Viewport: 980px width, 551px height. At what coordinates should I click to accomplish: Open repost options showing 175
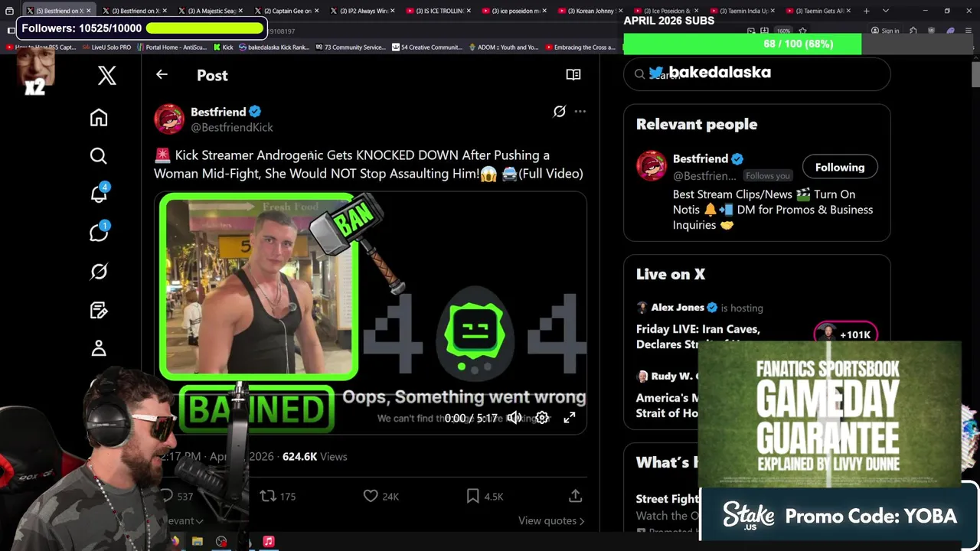[x=277, y=496]
